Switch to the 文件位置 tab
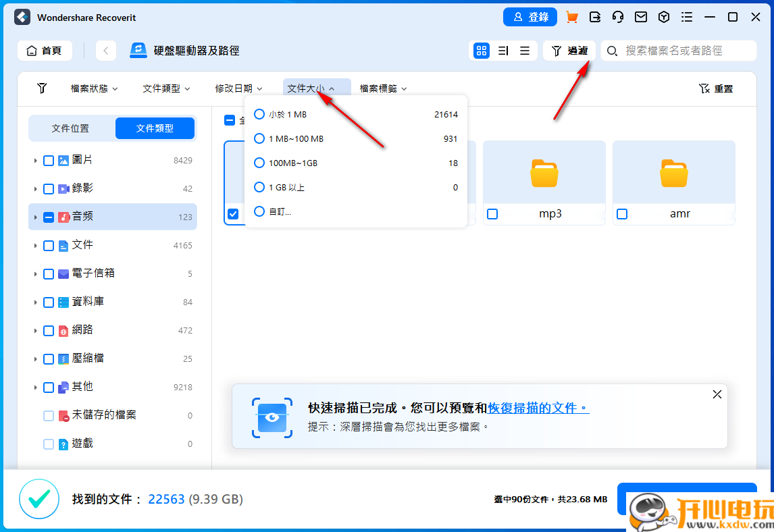Viewport: 774px width, 532px height. [x=70, y=128]
